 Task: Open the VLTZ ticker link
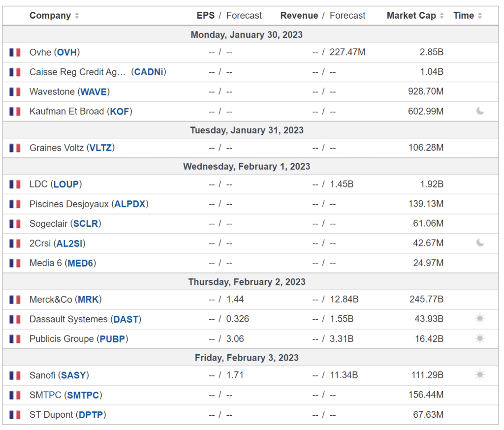100,148
